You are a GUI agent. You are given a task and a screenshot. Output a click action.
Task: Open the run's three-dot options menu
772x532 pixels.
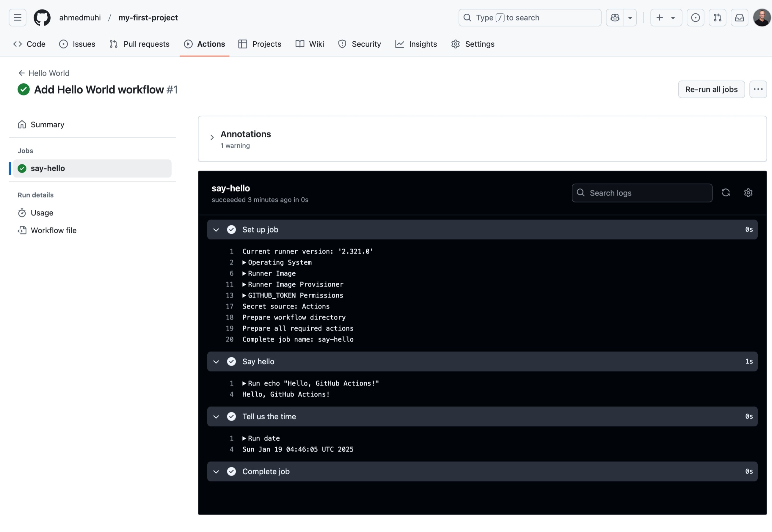[758, 89]
